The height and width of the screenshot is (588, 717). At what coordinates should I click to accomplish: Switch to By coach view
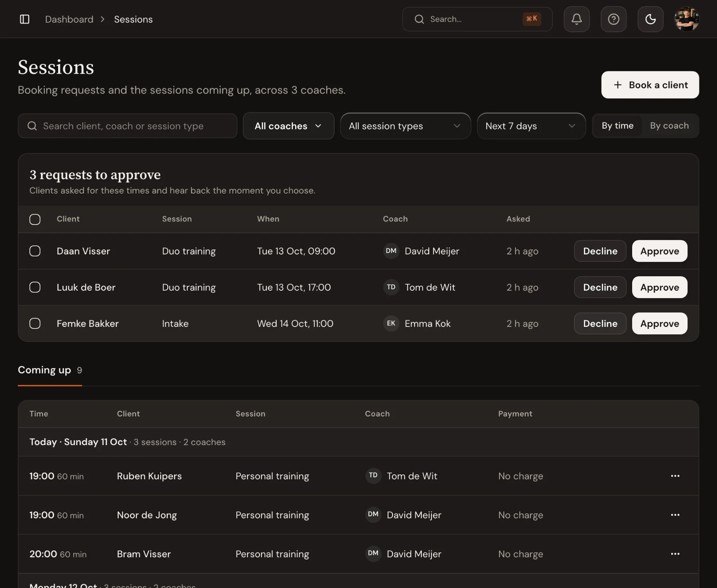(669, 126)
